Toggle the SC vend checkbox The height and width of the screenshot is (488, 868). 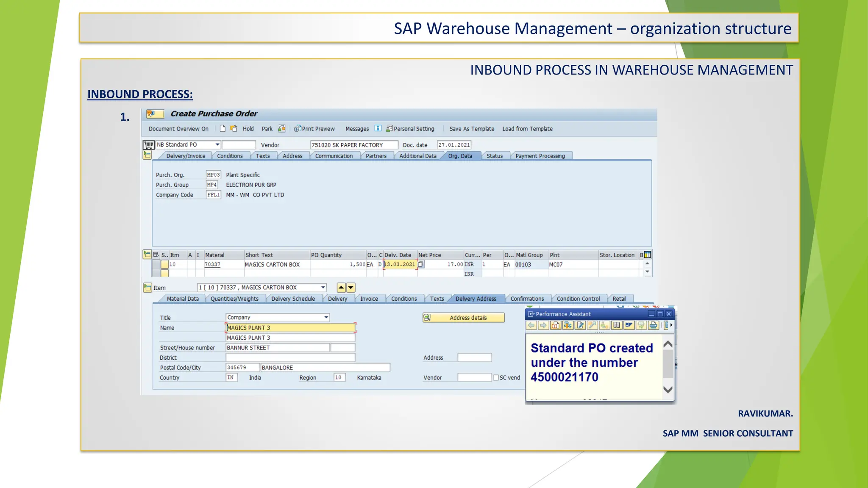[x=496, y=377]
